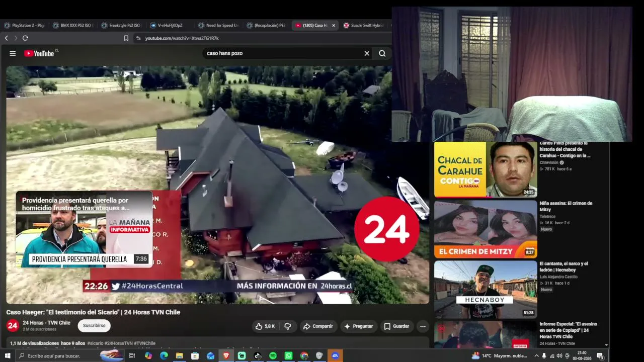Click the #TVNChile hashtag
This screenshot has width=644, height=362.
point(145,343)
